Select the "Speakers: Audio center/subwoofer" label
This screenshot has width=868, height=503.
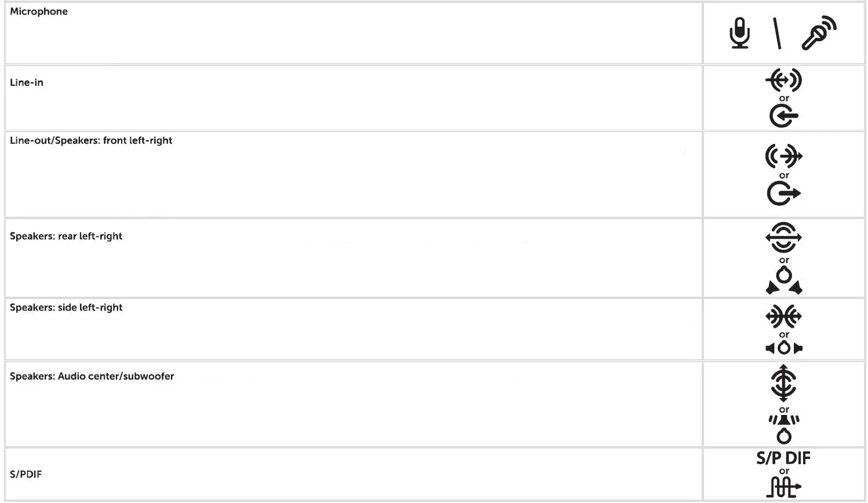pyautogui.click(x=92, y=377)
